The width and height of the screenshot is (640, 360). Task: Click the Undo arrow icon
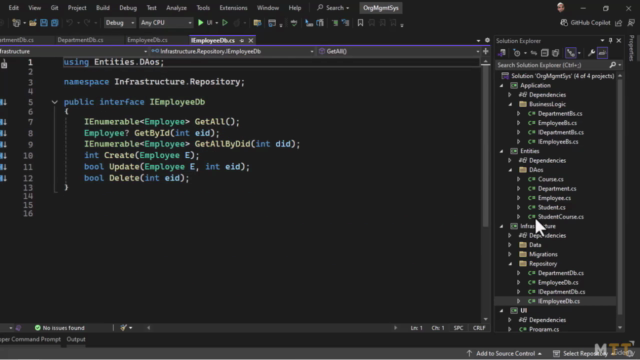[x=69, y=23]
